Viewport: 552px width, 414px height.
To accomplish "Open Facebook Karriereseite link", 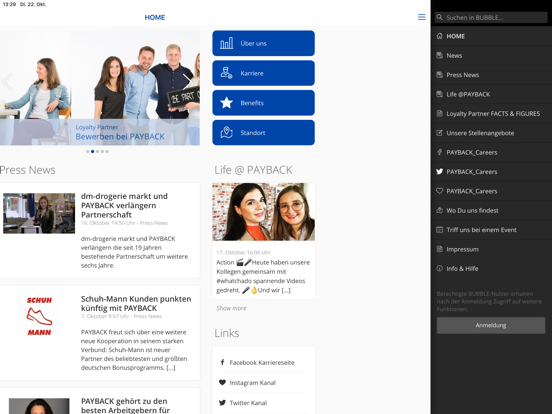I will click(262, 362).
